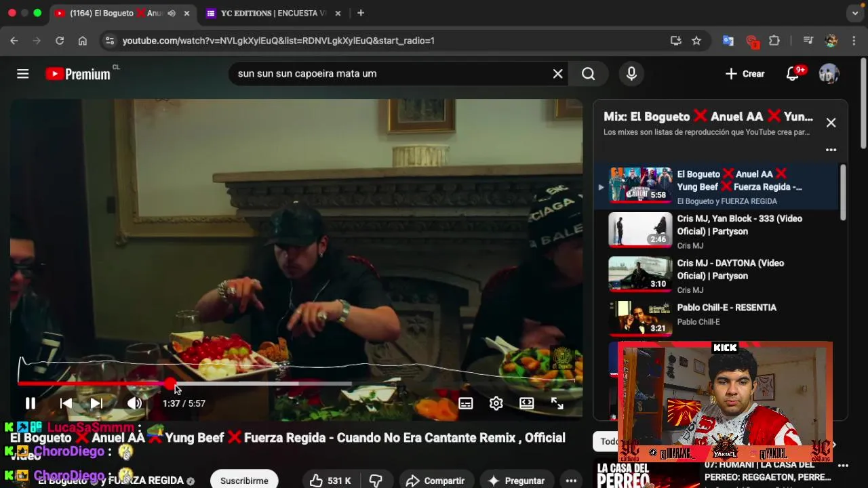Image resolution: width=868 pixels, height=488 pixels.
Task: Mute the video player volume
Action: (x=134, y=403)
